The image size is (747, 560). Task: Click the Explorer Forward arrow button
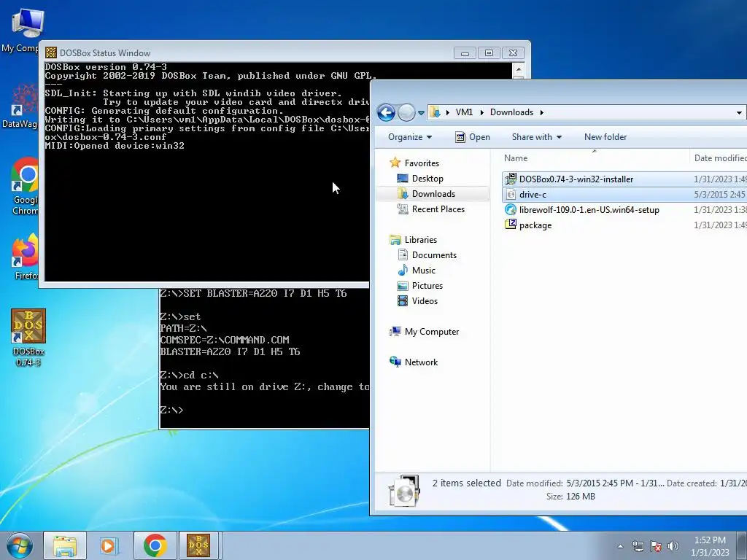[406, 112]
